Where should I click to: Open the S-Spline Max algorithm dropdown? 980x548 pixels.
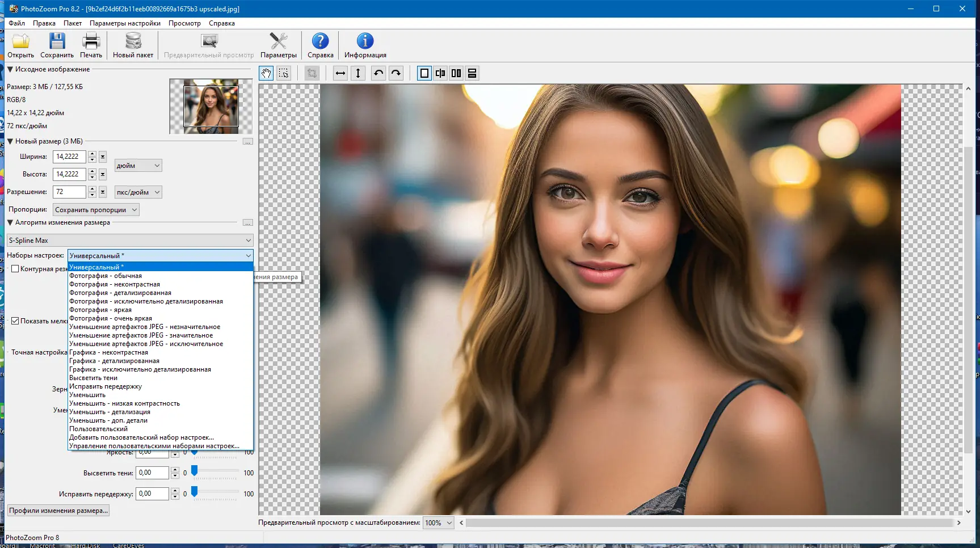(130, 241)
